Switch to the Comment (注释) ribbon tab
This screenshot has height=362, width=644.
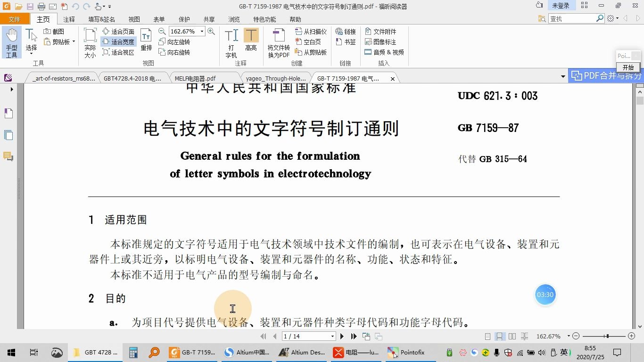coord(69,19)
